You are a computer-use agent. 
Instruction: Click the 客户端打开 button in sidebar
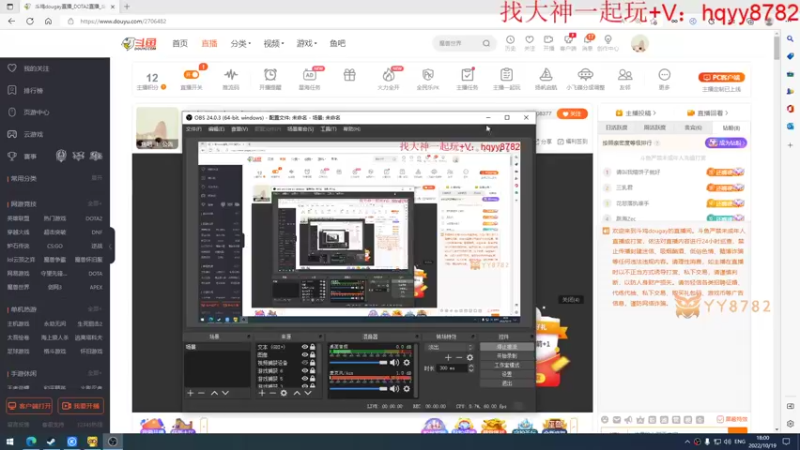pos(29,406)
